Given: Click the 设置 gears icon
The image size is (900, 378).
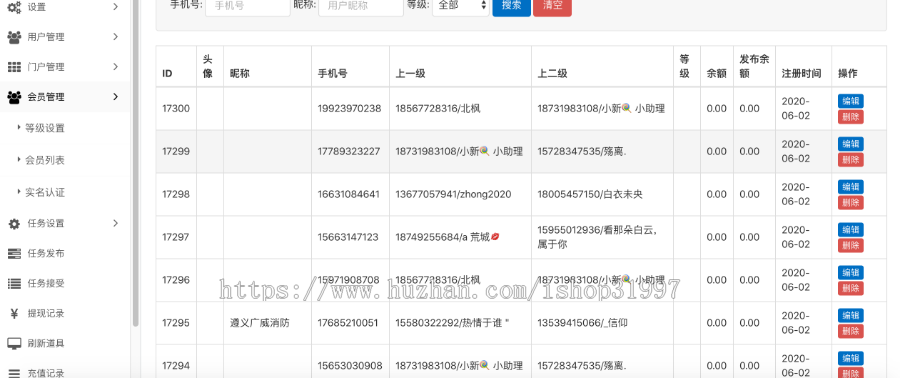Looking at the screenshot, I should coord(14,7).
